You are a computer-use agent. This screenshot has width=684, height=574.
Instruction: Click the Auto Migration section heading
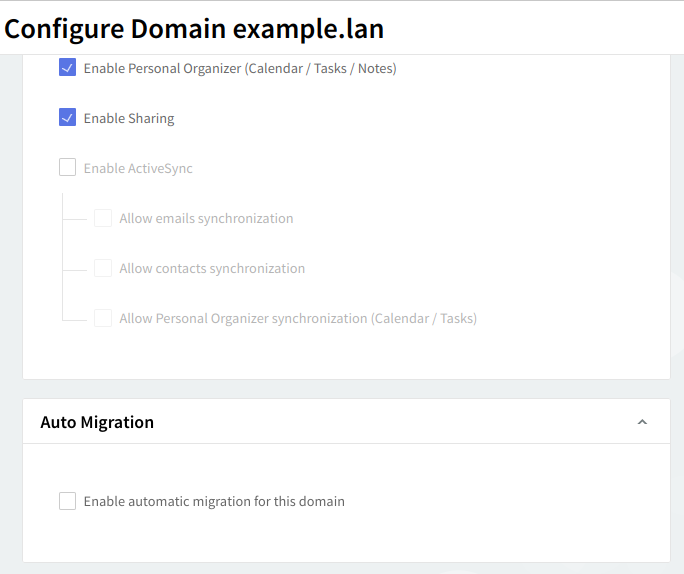97,422
